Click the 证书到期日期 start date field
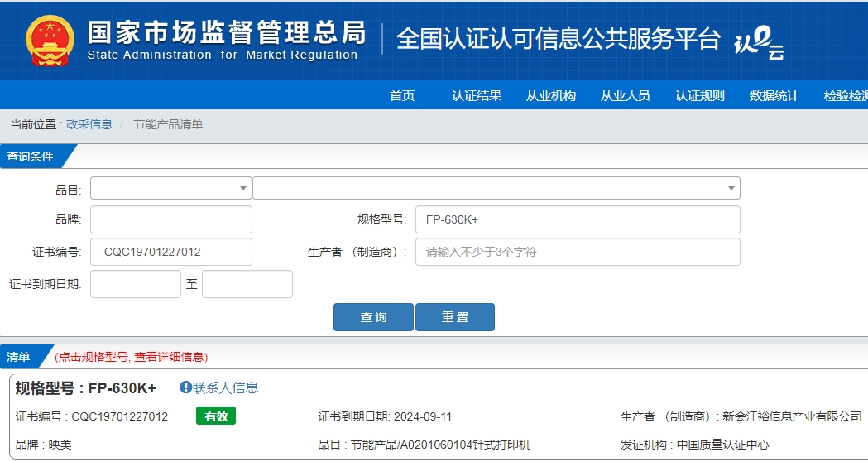This screenshot has width=868, height=462. click(x=136, y=284)
